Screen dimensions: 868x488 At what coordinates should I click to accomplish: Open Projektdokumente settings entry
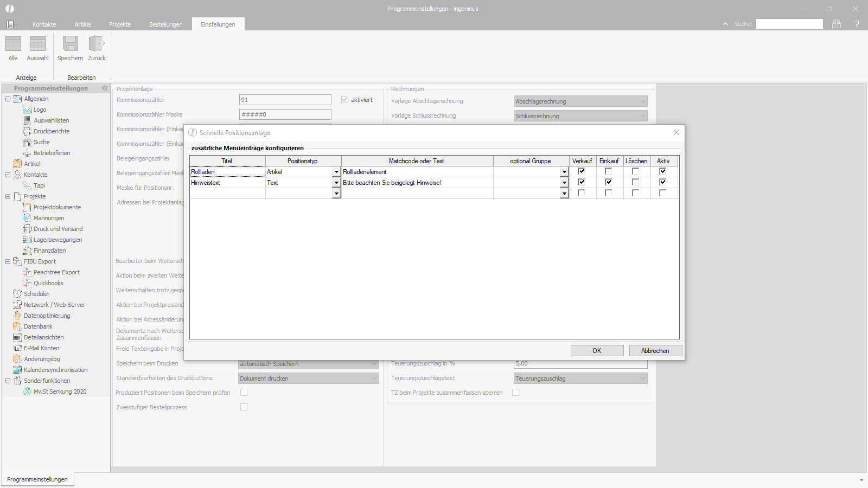coord(57,207)
